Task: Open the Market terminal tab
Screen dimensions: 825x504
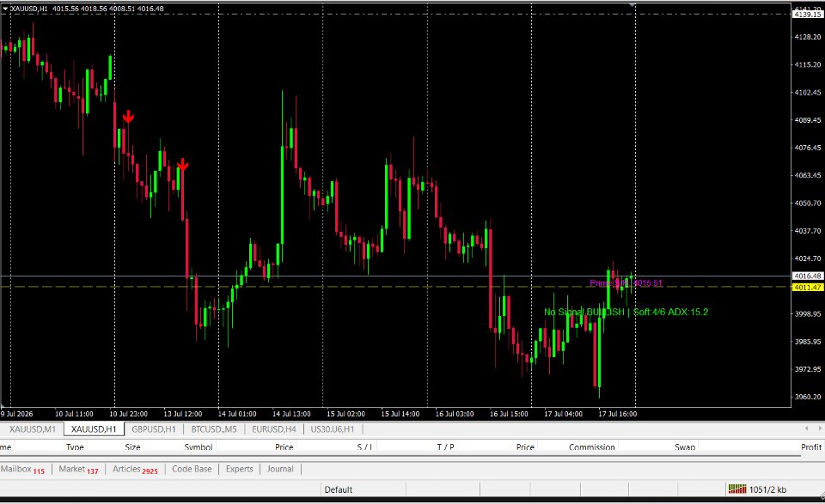Action: click(78, 470)
